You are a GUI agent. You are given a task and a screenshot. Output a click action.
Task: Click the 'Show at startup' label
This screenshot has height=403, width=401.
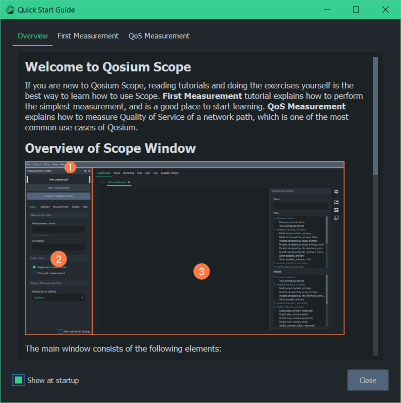(x=53, y=380)
